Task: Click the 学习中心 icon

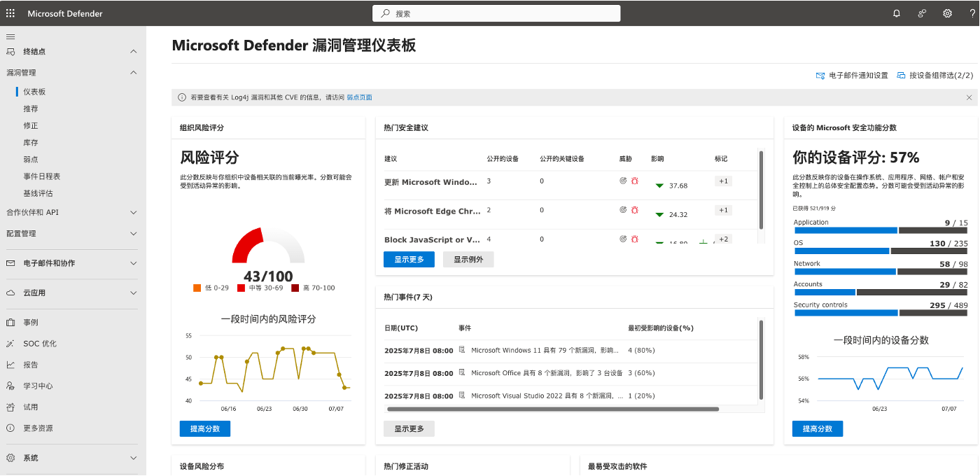Action: click(10, 386)
